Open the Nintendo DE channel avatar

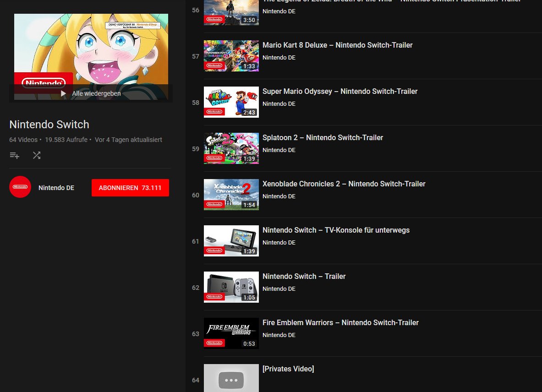(20, 187)
